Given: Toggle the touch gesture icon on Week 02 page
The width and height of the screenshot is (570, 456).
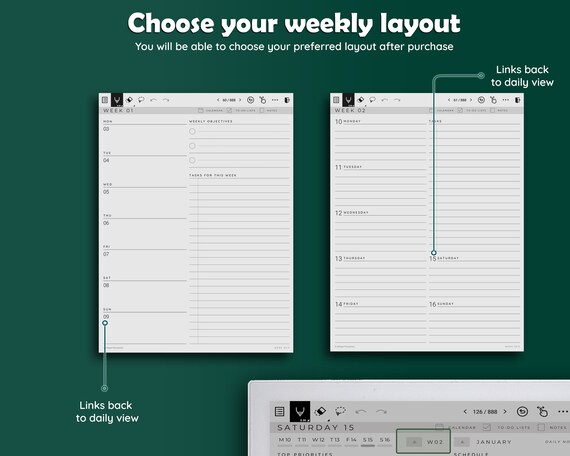Looking at the screenshot, I should (493, 100).
